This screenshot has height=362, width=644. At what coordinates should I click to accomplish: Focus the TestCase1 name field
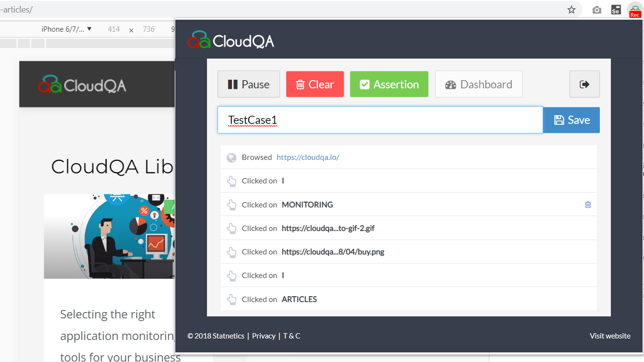click(380, 120)
